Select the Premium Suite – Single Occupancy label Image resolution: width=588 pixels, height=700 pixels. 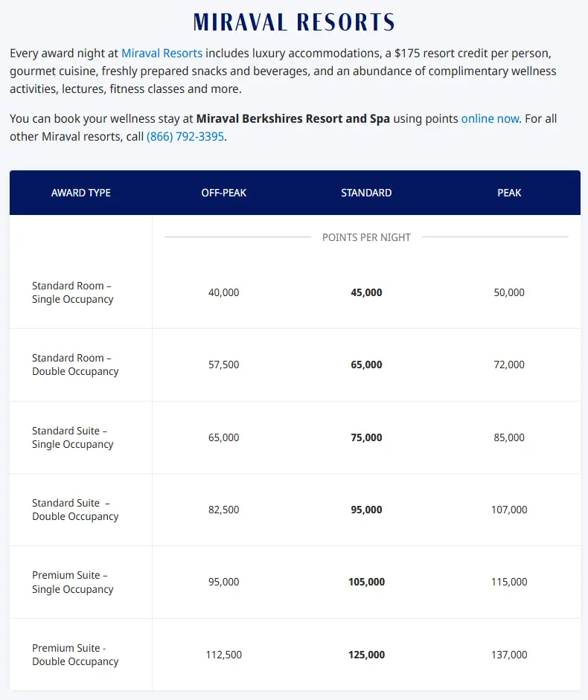click(x=73, y=582)
